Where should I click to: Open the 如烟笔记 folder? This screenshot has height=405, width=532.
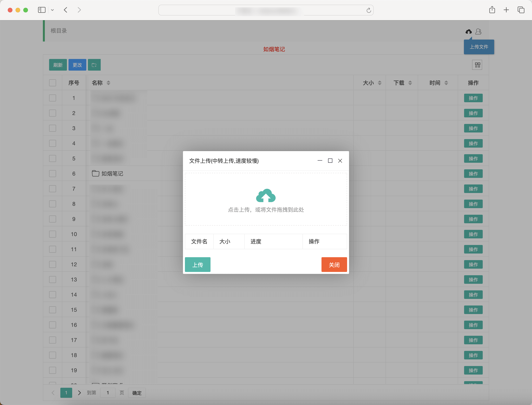112,174
